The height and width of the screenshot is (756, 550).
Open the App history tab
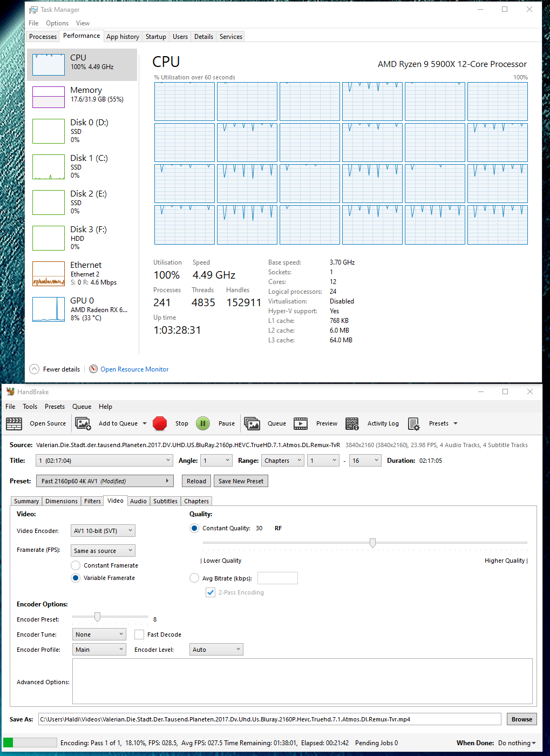click(x=123, y=36)
